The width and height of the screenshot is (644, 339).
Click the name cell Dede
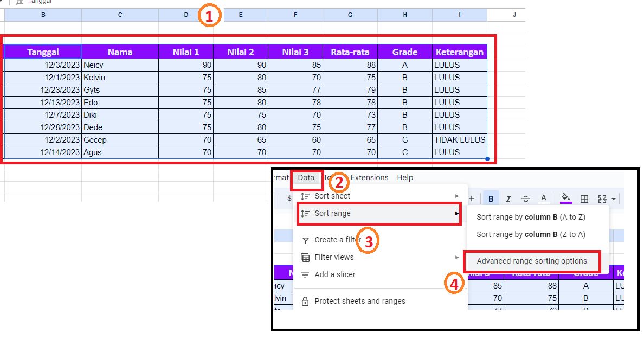click(120, 127)
